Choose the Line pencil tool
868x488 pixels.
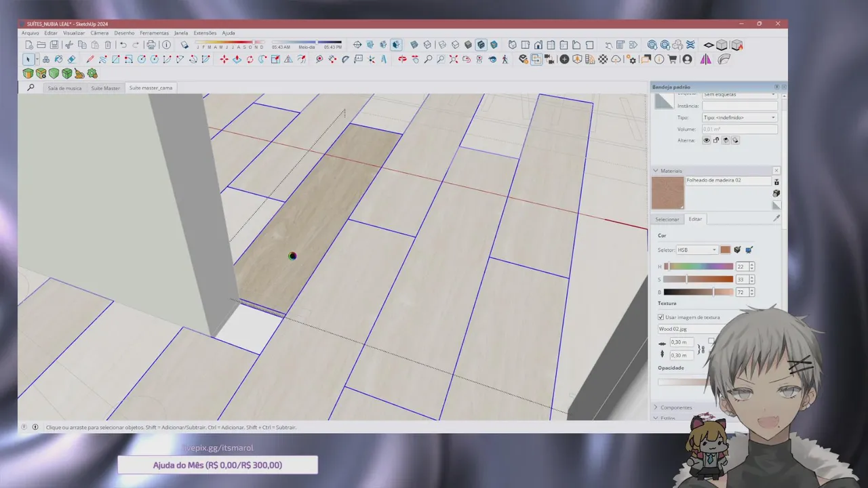[90, 60]
